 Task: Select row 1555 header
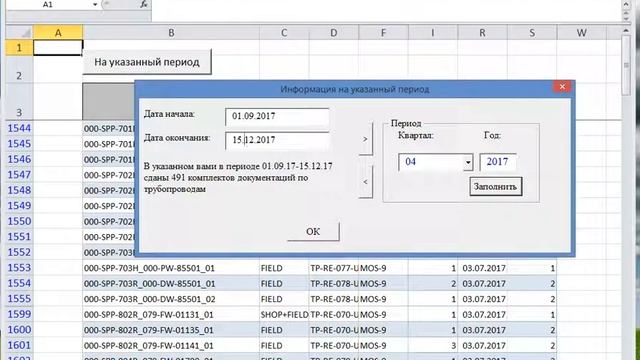pyautogui.click(x=19, y=299)
